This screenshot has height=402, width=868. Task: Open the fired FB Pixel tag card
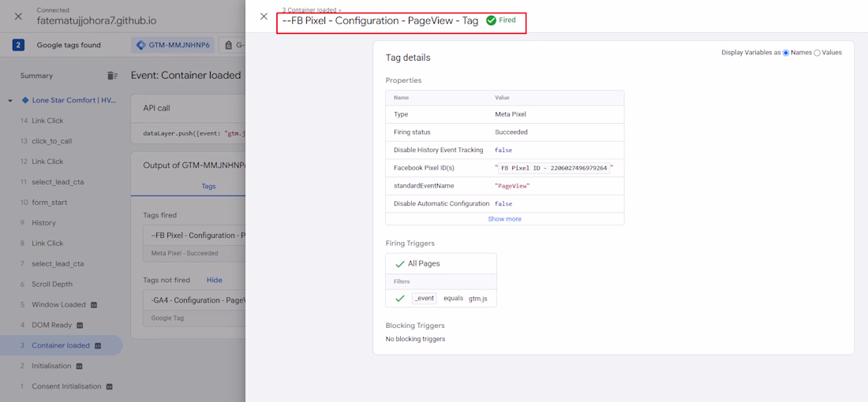(194, 243)
